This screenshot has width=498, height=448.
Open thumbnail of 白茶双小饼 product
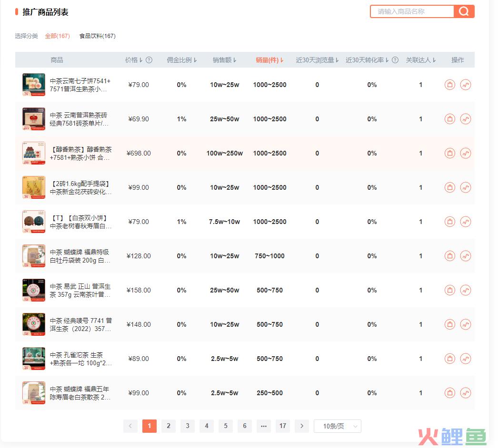(x=34, y=222)
